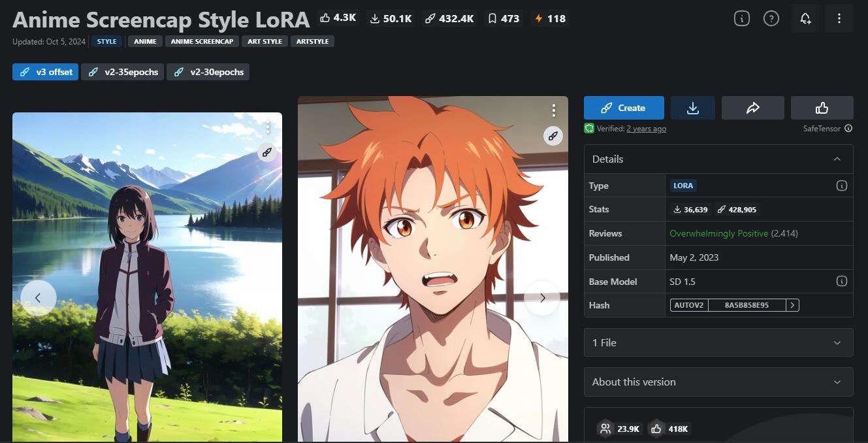Open three-dot menu on orange-haired image
Screen dimensions: 868x443
pyautogui.click(x=553, y=110)
